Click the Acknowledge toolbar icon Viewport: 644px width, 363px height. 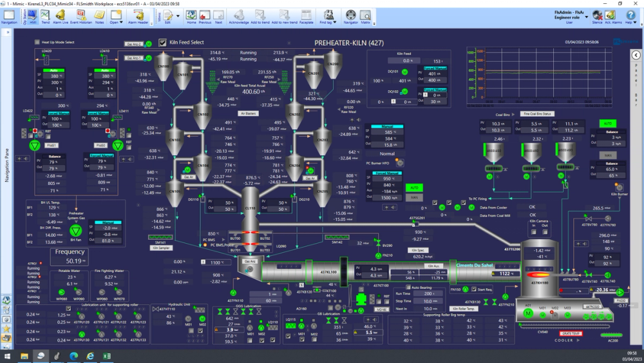(x=238, y=15)
